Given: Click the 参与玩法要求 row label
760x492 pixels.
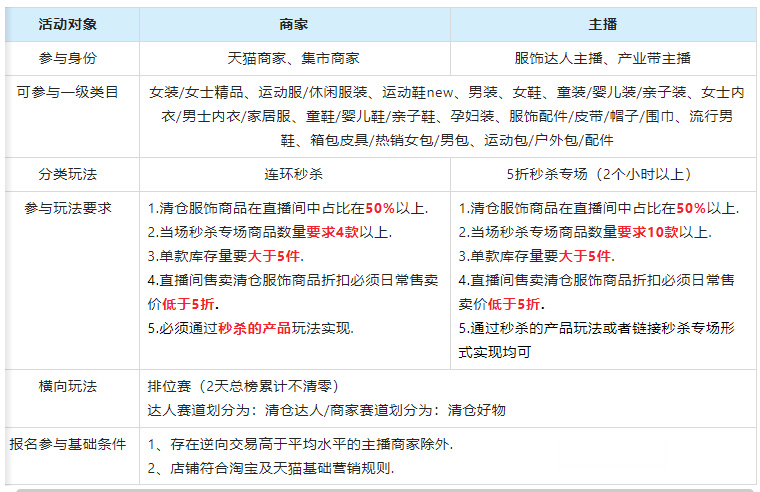Looking at the screenshot, I should pos(69,208).
